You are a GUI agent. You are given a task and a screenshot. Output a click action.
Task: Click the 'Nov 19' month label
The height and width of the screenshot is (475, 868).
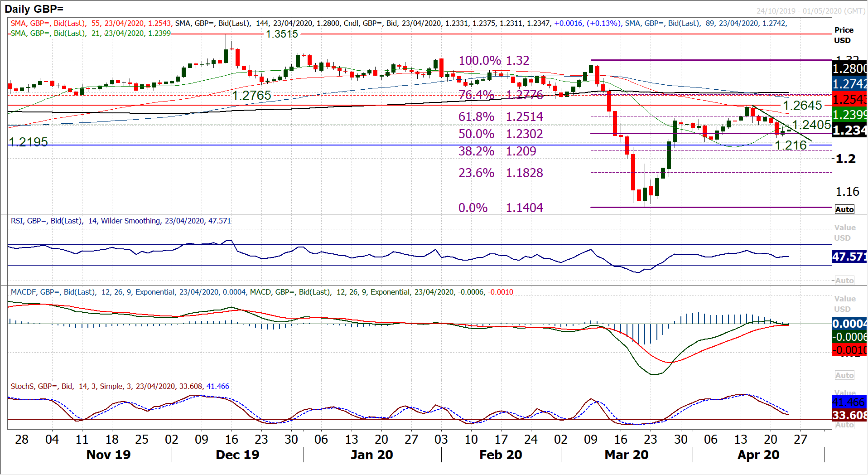(108, 455)
